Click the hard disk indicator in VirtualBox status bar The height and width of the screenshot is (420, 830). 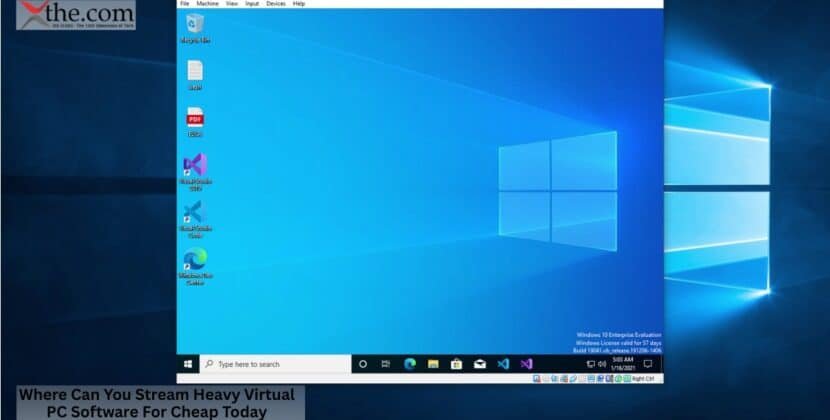pyautogui.click(x=536, y=379)
